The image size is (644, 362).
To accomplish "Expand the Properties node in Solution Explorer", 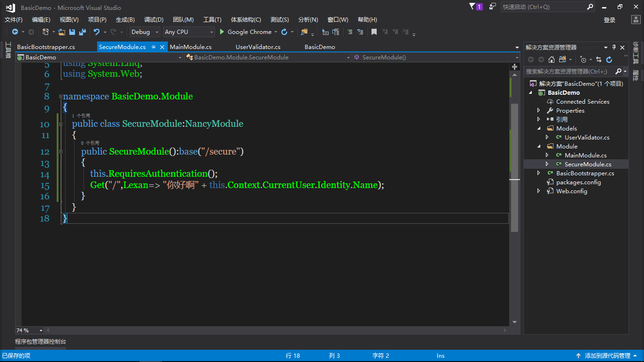I will pos(539,111).
